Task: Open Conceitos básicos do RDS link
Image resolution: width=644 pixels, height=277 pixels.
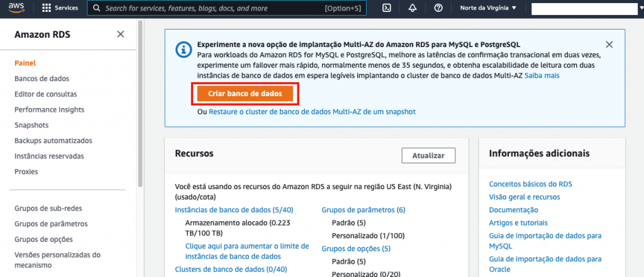Action: tap(531, 184)
